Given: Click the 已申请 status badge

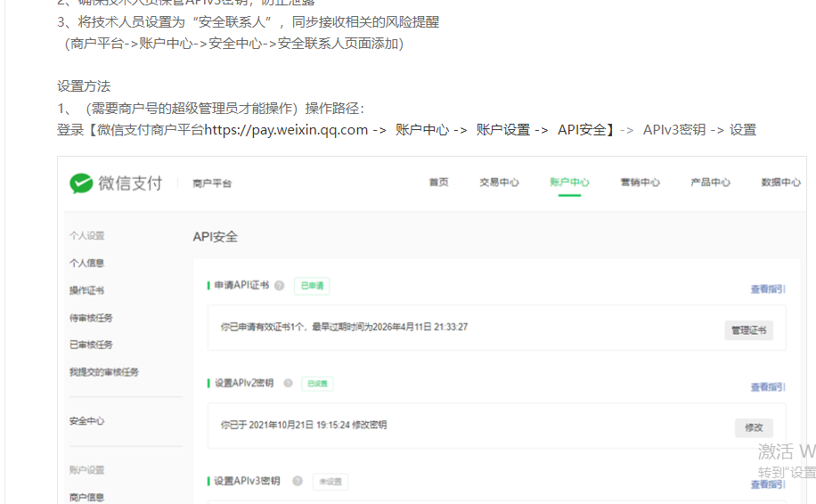Looking at the screenshot, I should click(x=312, y=286).
